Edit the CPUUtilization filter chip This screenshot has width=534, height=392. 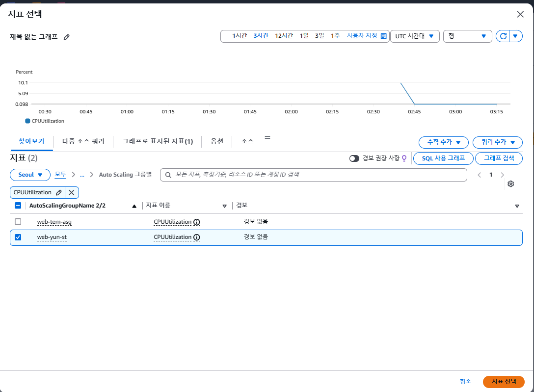click(58, 193)
